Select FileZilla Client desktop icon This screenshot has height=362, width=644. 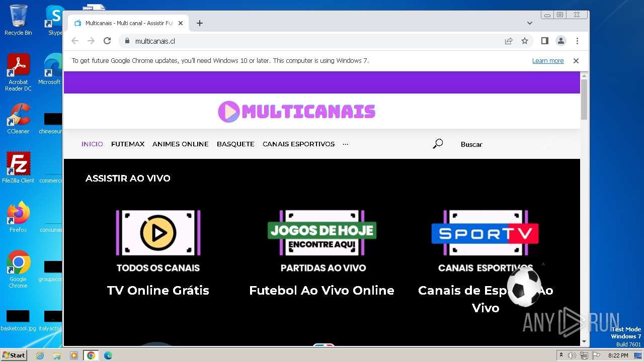point(18,168)
